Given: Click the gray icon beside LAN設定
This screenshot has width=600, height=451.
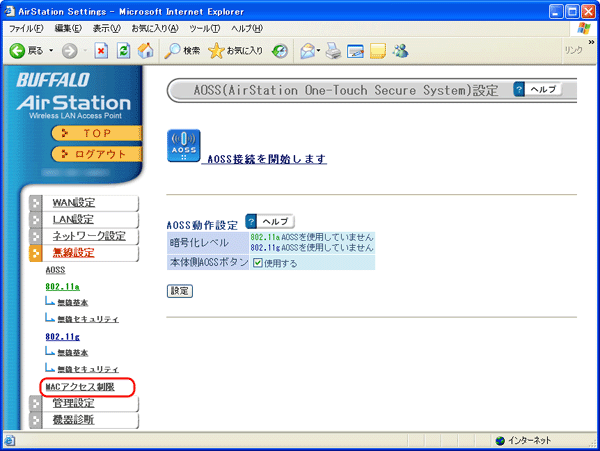Looking at the screenshot, I should 36,220.
